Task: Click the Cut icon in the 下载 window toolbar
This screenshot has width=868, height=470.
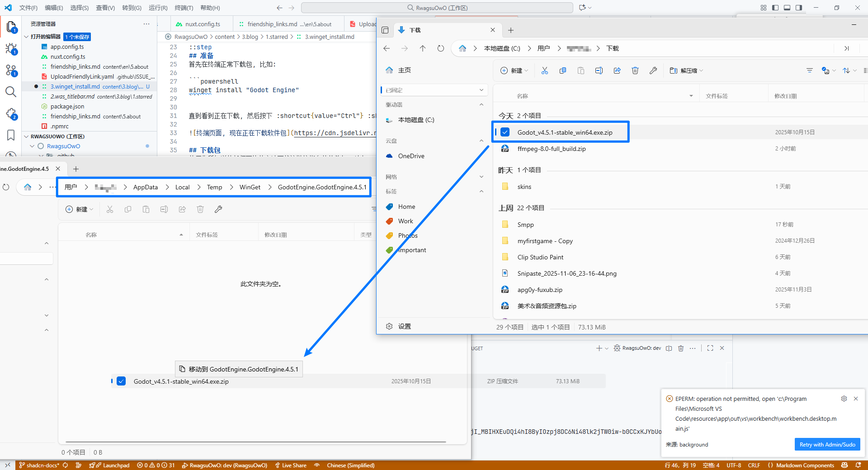Action: tap(545, 70)
